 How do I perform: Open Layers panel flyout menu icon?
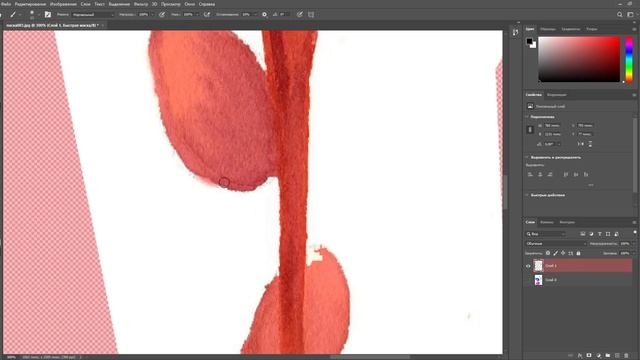tap(634, 222)
